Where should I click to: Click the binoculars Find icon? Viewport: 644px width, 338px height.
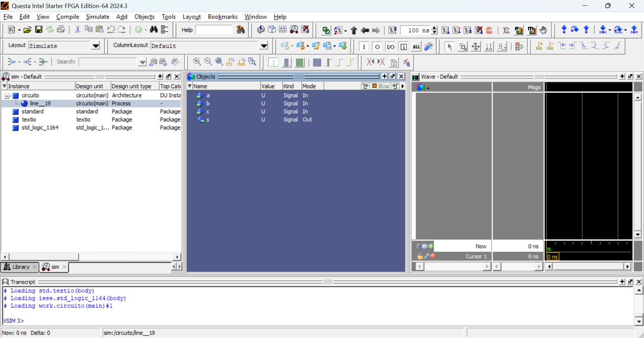pos(154,30)
